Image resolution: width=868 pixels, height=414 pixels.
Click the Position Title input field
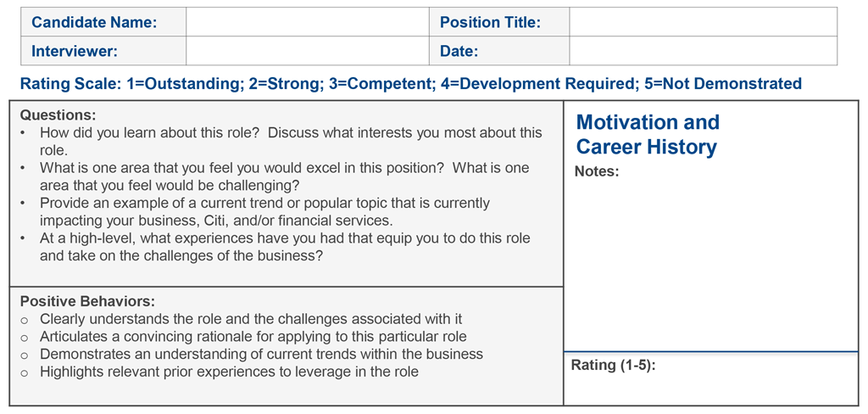tap(703, 23)
